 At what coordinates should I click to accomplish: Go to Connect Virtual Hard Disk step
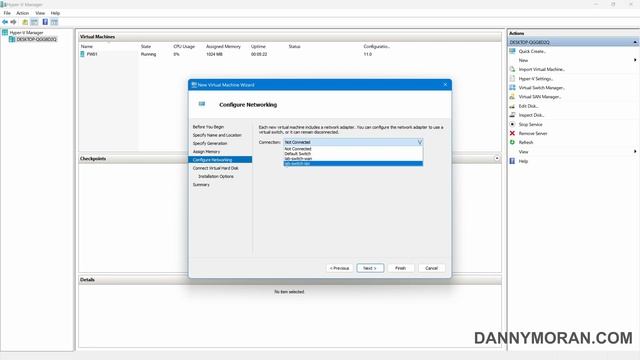pos(216,168)
